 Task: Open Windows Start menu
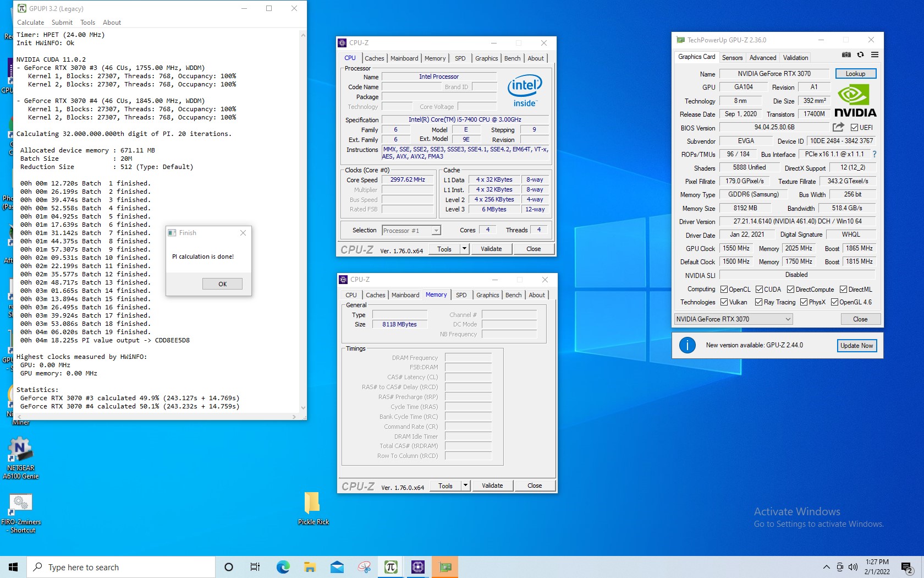tap(13, 567)
